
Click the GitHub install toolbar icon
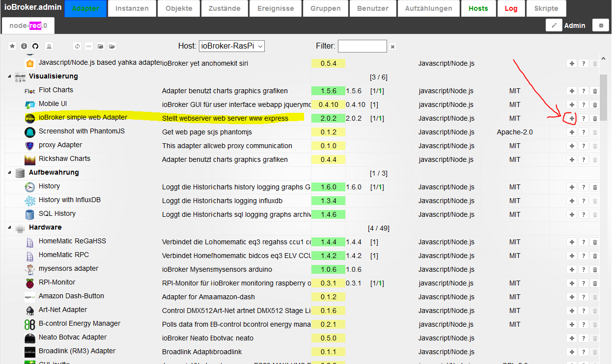[x=35, y=46]
